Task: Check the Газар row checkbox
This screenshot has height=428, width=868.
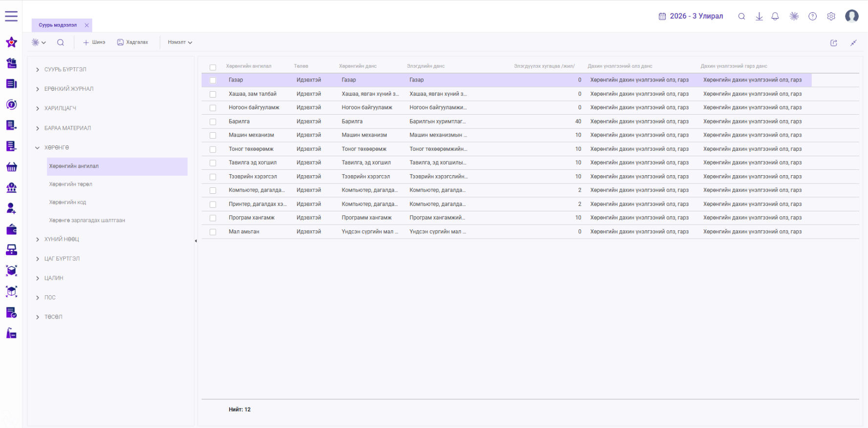Action: point(213,80)
